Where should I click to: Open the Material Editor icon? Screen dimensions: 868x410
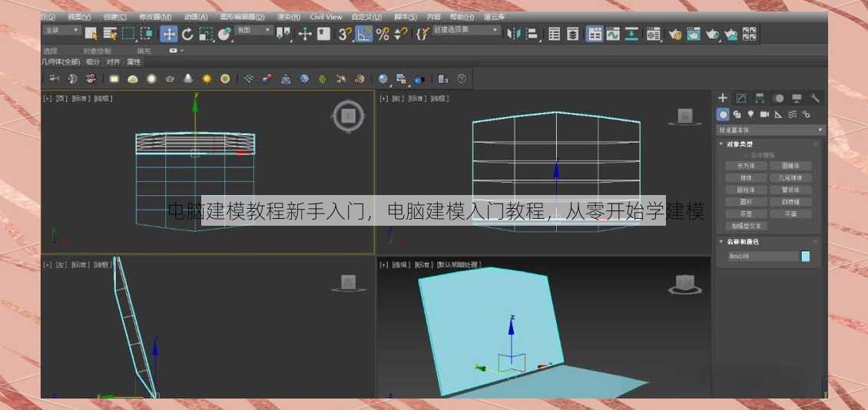coord(654,35)
